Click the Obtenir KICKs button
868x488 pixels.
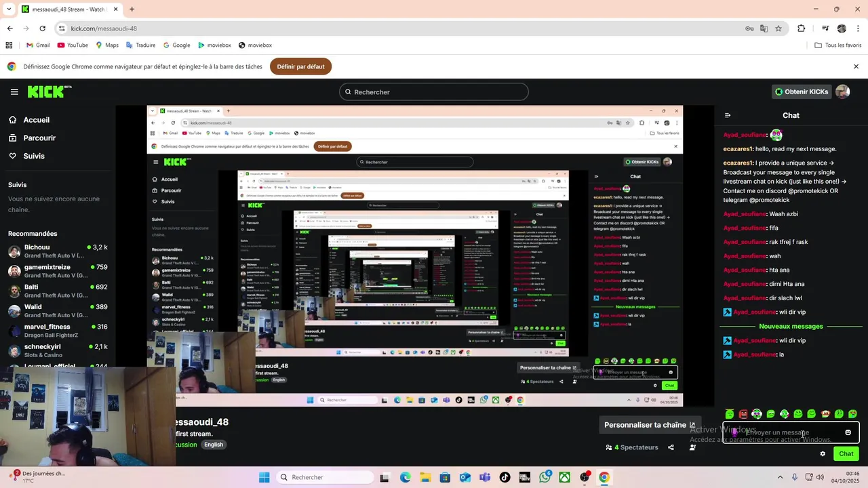(x=802, y=91)
